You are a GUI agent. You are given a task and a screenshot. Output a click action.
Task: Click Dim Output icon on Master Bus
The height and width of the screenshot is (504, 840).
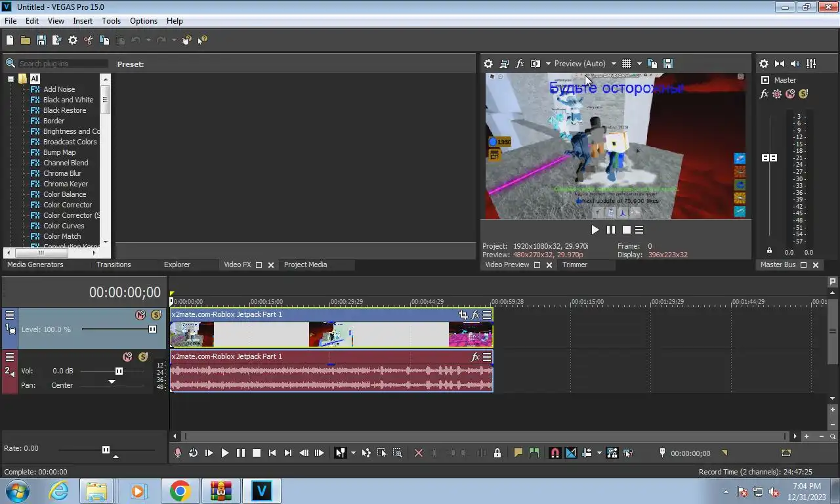795,64
